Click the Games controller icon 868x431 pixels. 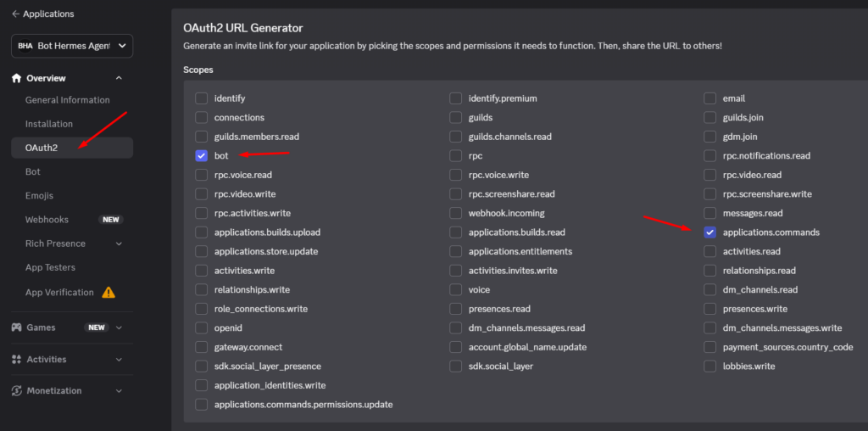pyautogui.click(x=17, y=327)
